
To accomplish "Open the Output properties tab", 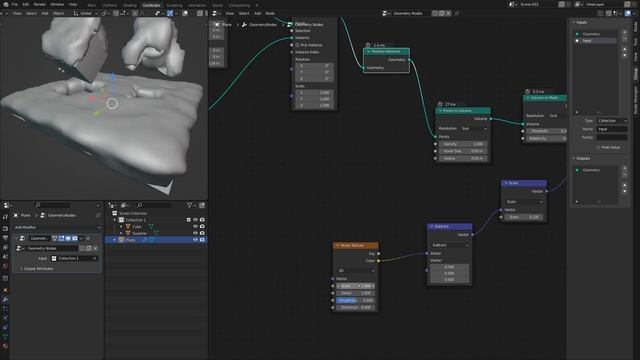I will (5, 238).
